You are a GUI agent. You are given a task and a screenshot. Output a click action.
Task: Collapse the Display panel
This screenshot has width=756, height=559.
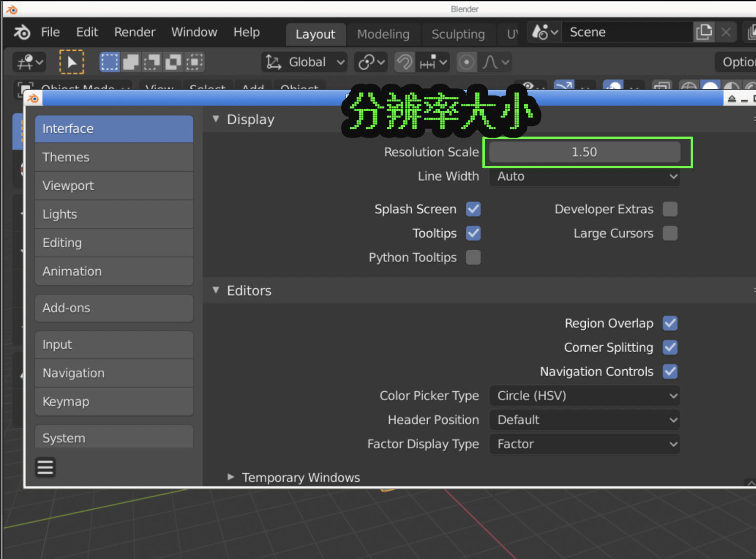click(216, 119)
